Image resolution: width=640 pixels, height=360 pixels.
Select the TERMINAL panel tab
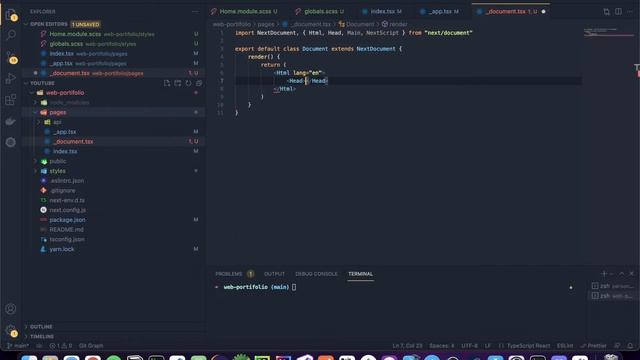(360, 274)
